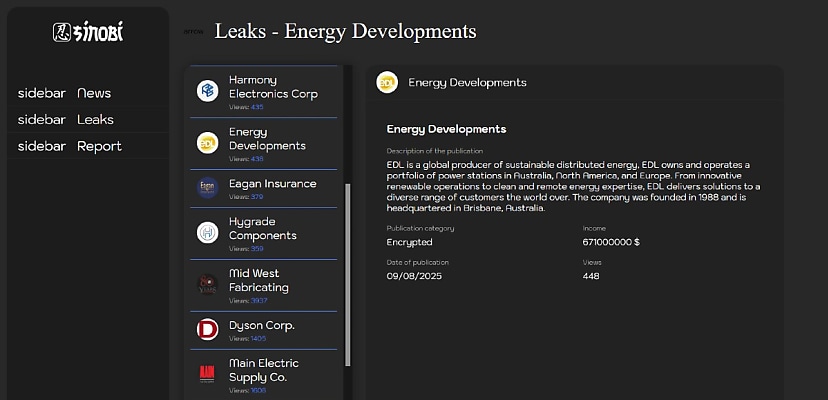Click the leaks list vertical scrollbar
The width and height of the screenshot is (828, 400).
coord(347,275)
